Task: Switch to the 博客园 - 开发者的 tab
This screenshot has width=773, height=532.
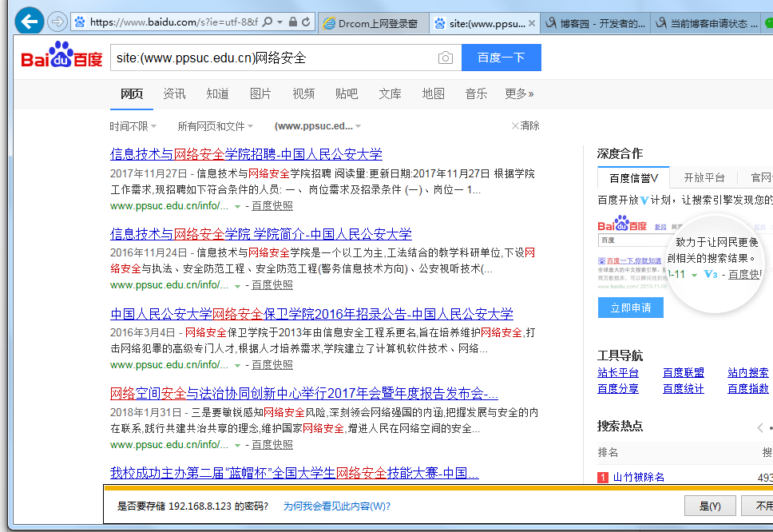Action: (596, 23)
